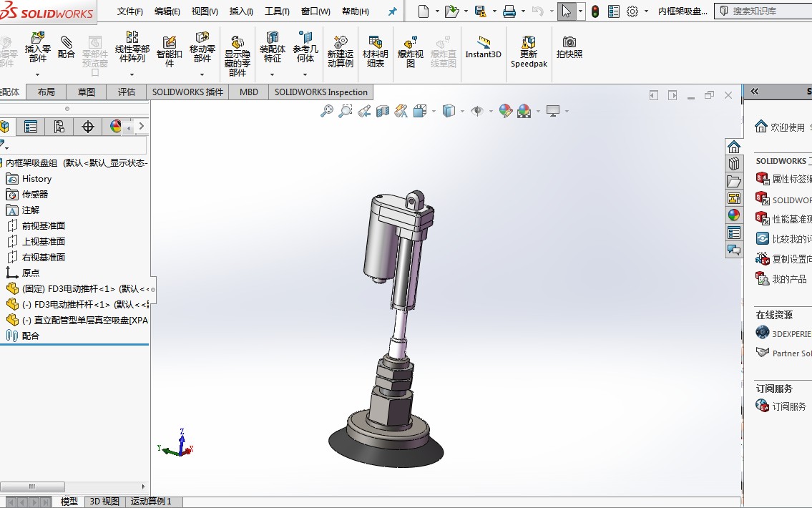Open File Explorer tab in task pane
Screen dimensions: 812x508
[734, 181]
